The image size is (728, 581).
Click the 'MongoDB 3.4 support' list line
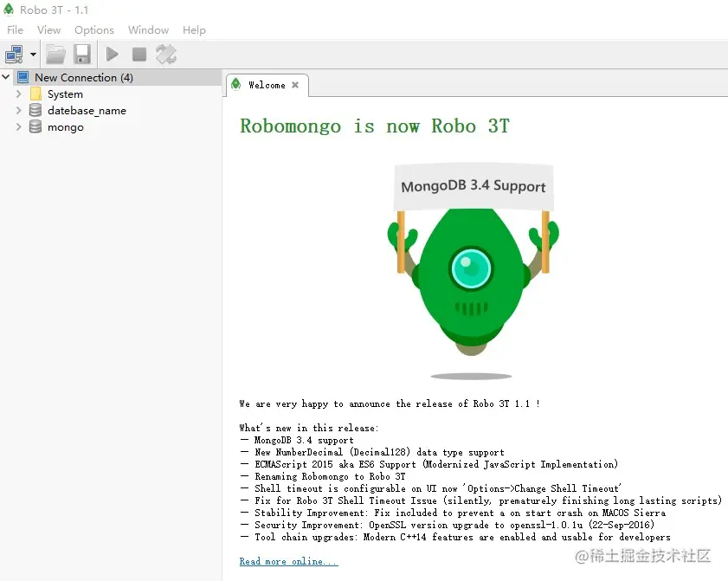click(x=297, y=440)
